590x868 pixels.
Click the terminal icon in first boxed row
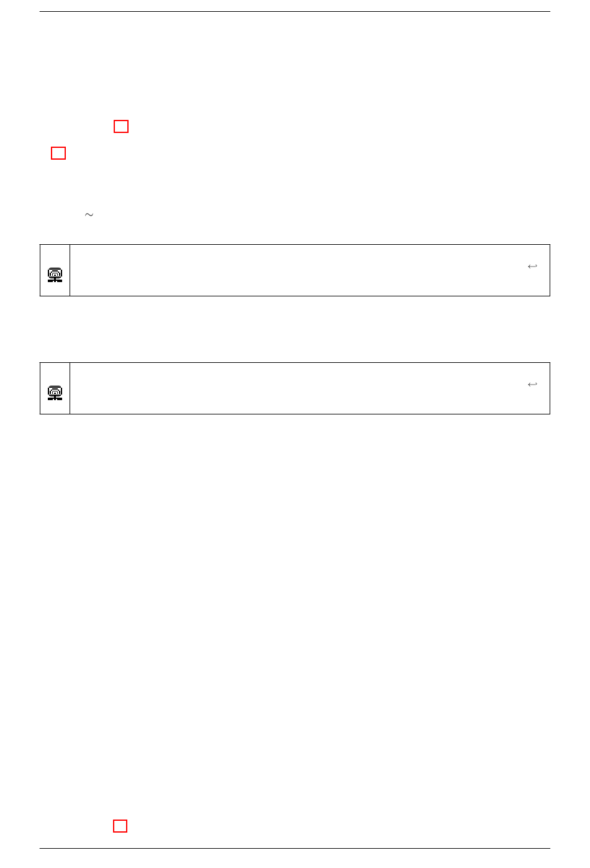pyautogui.click(x=55, y=275)
